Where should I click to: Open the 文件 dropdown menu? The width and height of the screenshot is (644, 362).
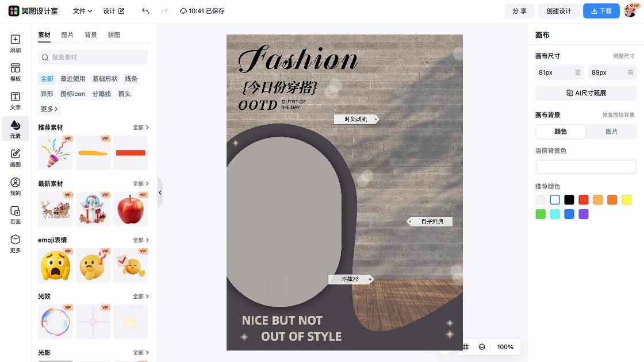[82, 11]
